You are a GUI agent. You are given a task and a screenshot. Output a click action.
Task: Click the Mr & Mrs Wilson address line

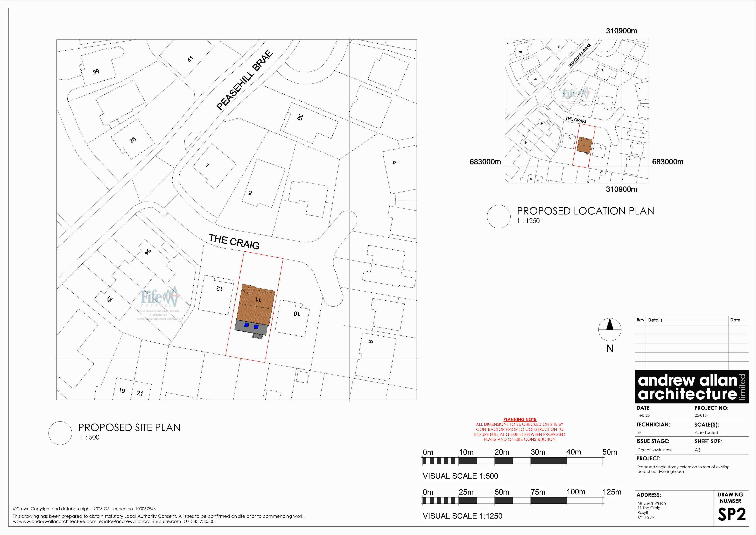tap(652, 503)
